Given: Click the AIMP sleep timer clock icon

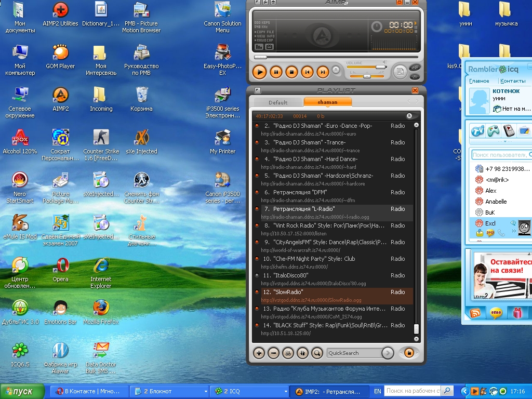Looking at the screenshot, I should 377,26.
